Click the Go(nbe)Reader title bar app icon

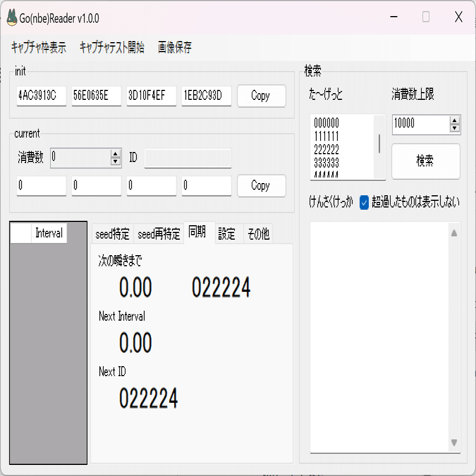[x=12, y=17]
